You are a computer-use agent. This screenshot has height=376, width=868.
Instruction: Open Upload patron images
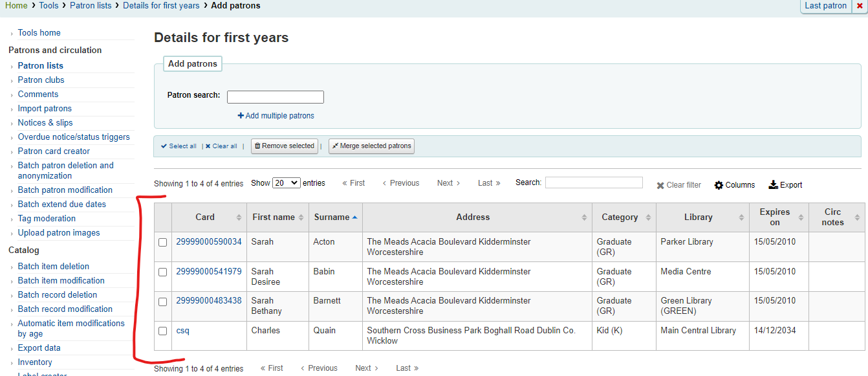pyautogui.click(x=59, y=233)
